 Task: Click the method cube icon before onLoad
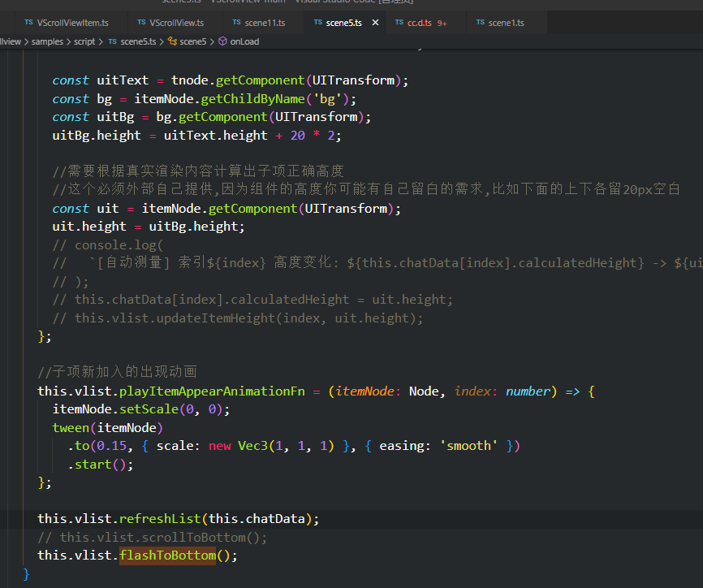click(222, 41)
